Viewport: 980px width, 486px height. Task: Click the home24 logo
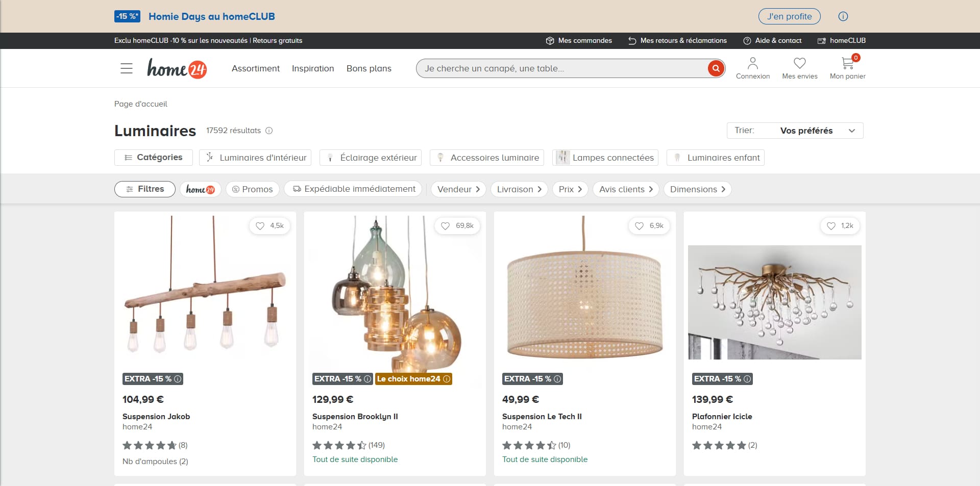point(177,68)
